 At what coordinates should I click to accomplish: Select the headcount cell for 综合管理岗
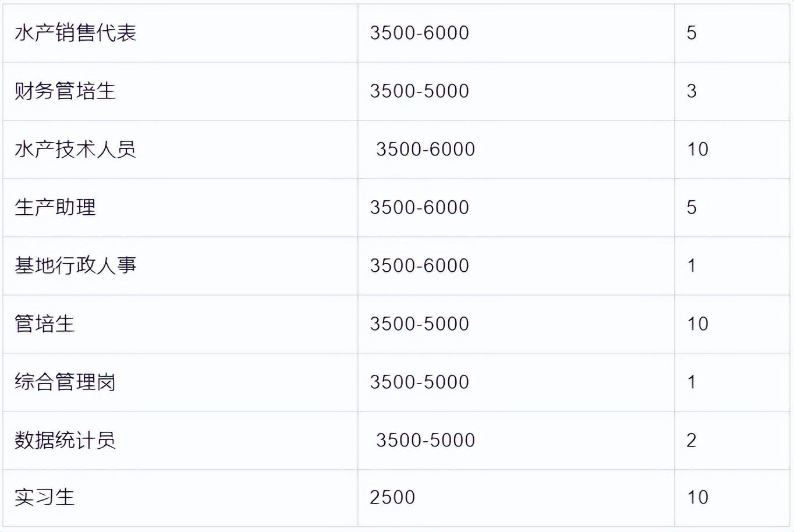coord(692,382)
